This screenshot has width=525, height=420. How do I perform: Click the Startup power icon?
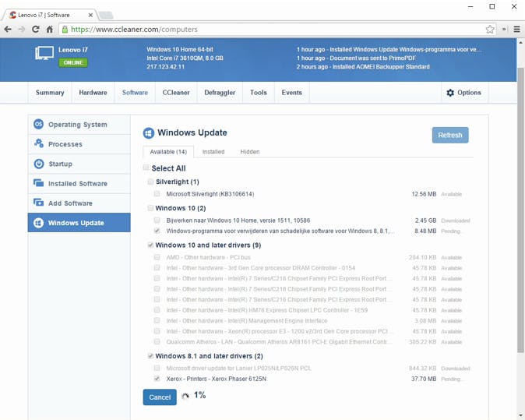pos(39,164)
